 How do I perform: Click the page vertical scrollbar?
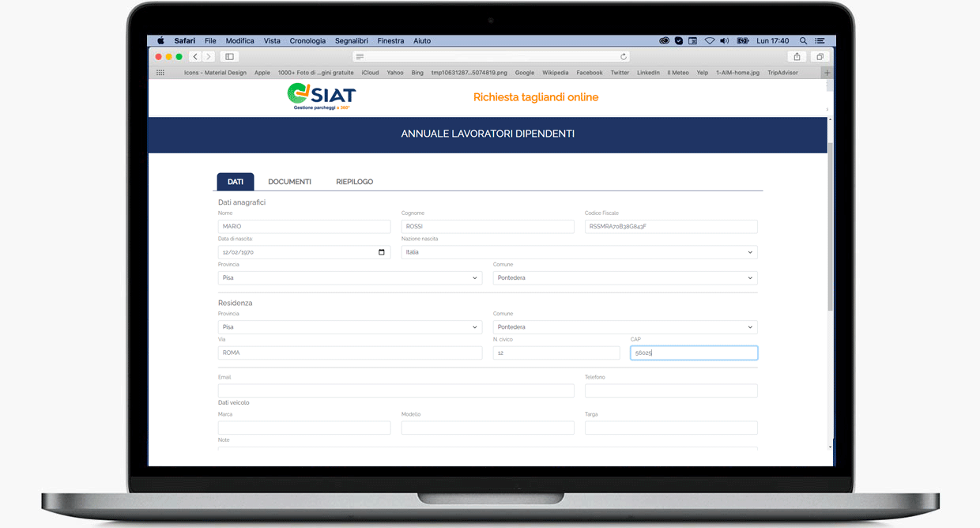[x=829, y=229]
